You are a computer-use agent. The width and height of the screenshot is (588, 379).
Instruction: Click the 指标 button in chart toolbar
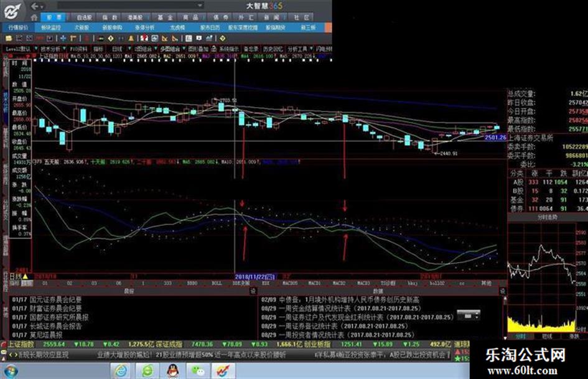[98, 49]
